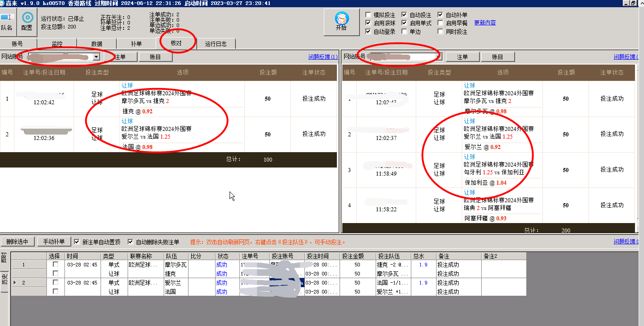Click the left table 投注额 column header
644x326 pixels.
pyautogui.click(x=268, y=72)
